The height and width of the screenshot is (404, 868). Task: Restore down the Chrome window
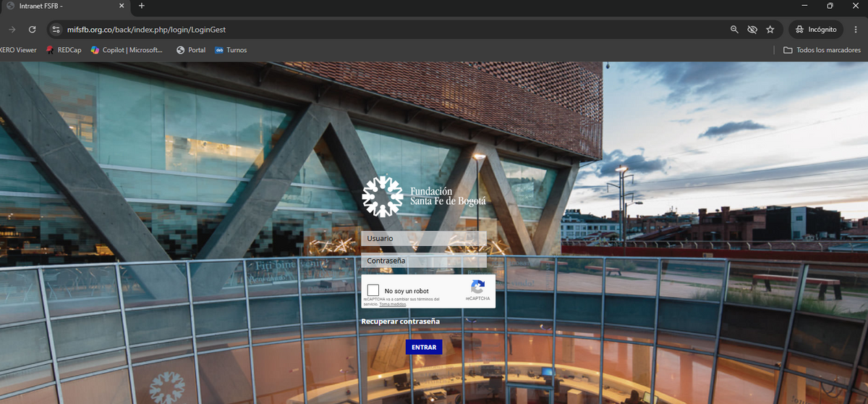830,6
